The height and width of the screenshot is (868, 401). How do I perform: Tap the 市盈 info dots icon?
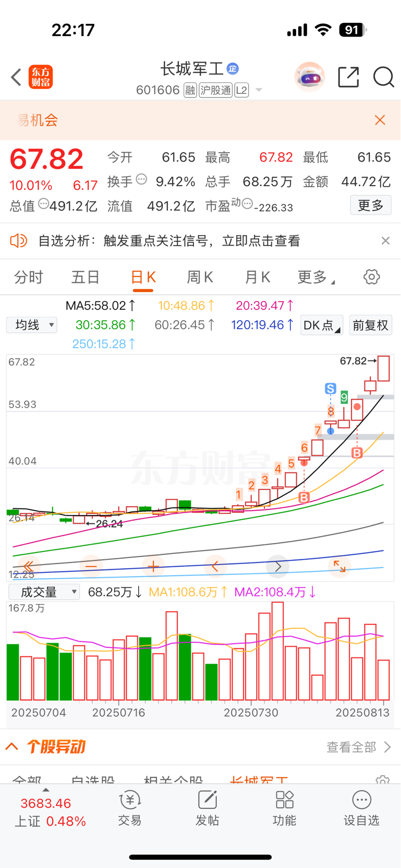[x=247, y=203]
